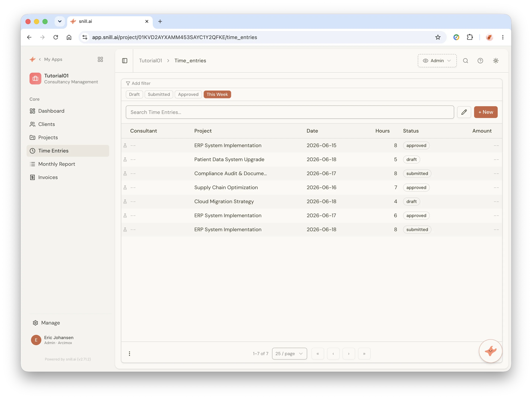532x399 pixels.
Task: Toggle the Approved quick filter
Action: tap(188, 94)
